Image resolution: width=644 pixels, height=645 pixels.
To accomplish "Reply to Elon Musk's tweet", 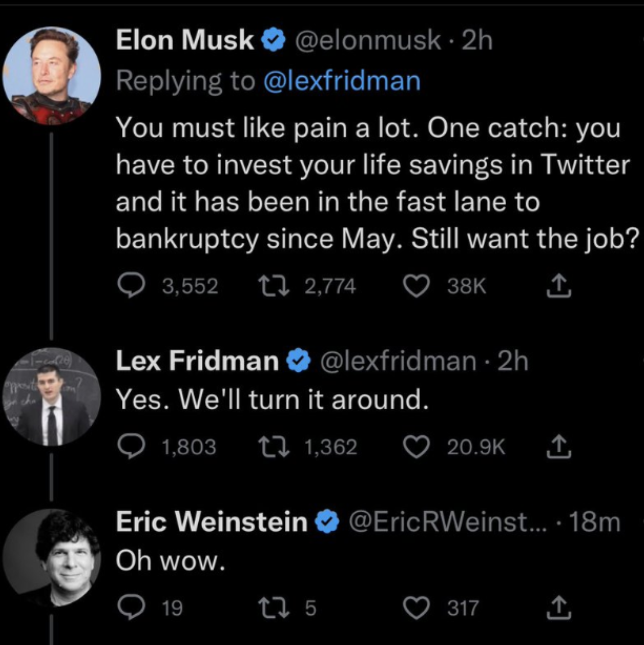I will [131, 286].
